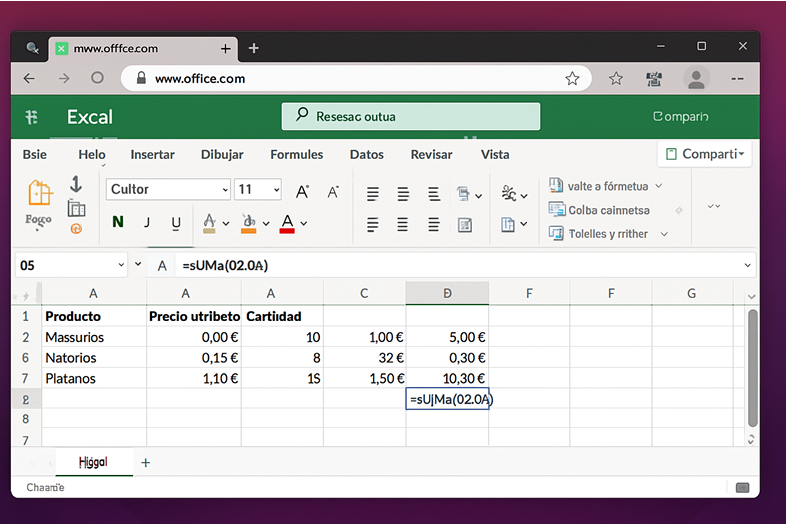Click the merge cells icon
The image size is (786, 524).
click(x=465, y=225)
